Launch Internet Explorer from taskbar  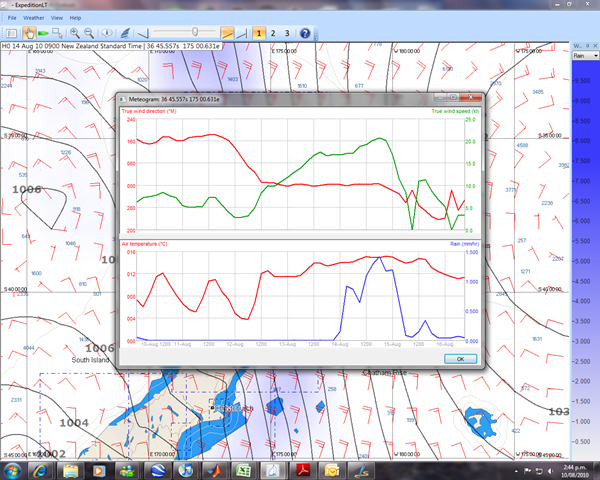(x=40, y=470)
